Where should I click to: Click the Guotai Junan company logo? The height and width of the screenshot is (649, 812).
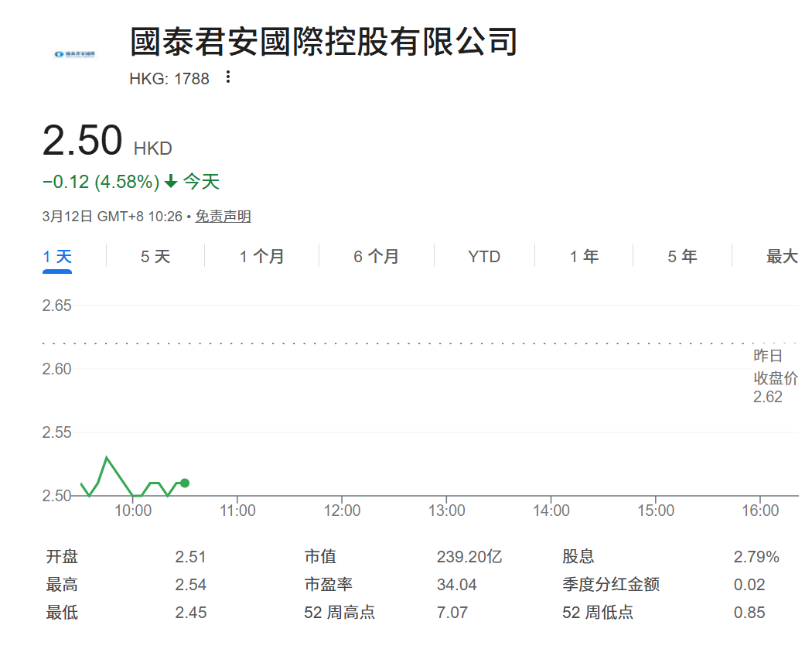[x=74, y=54]
